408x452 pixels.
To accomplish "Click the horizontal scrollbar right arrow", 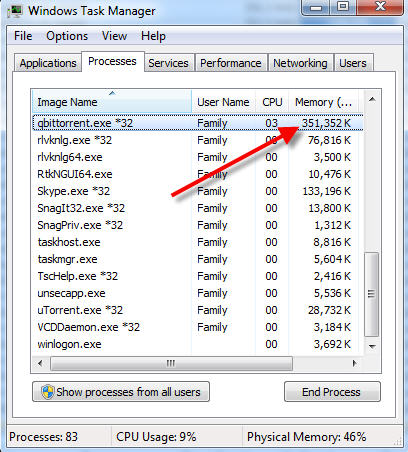I will pos(354,363).
